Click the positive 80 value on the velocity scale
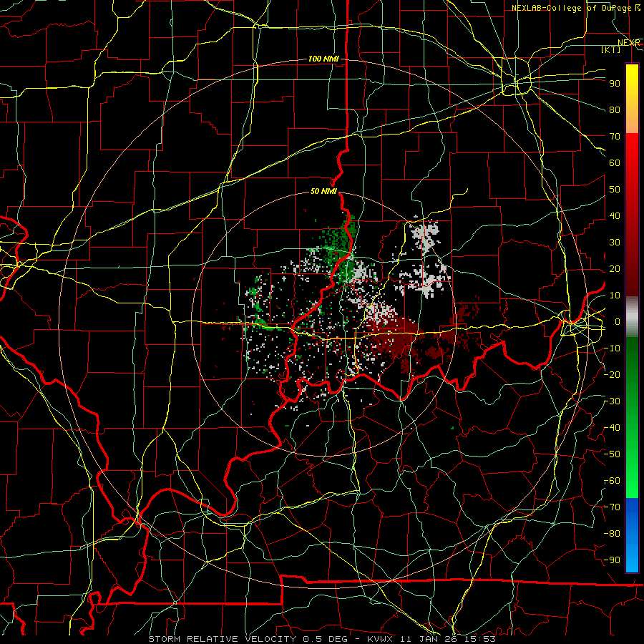The width and height of the screenshot is (644, 644). pos(615,109)
